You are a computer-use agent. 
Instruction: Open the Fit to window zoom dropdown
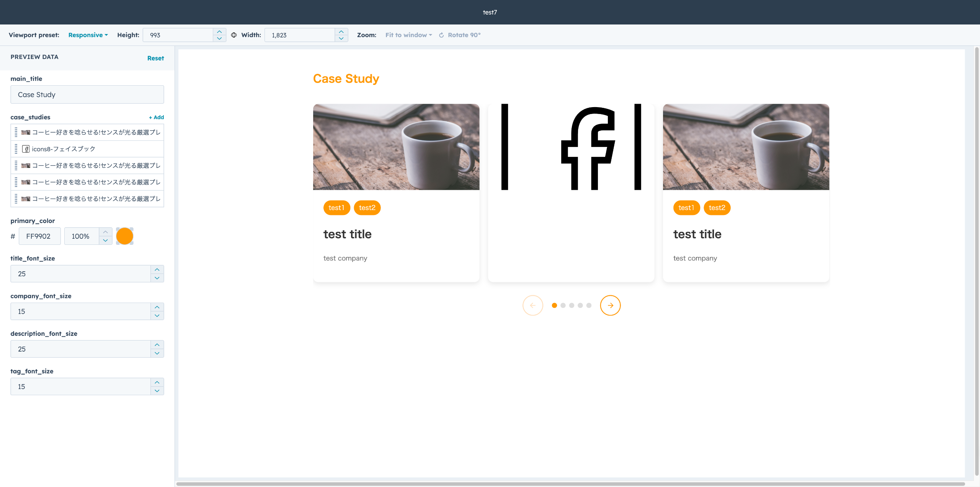click(408, 35)
